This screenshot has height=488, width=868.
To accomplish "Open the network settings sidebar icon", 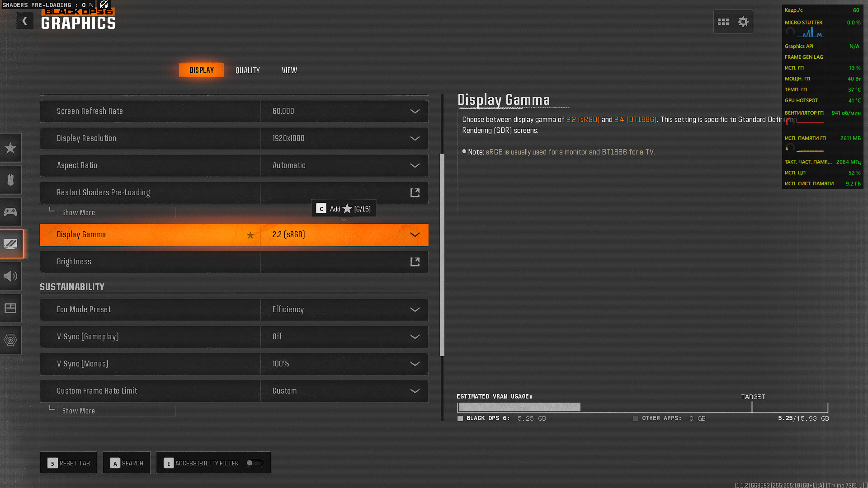I will click(10, 340).
